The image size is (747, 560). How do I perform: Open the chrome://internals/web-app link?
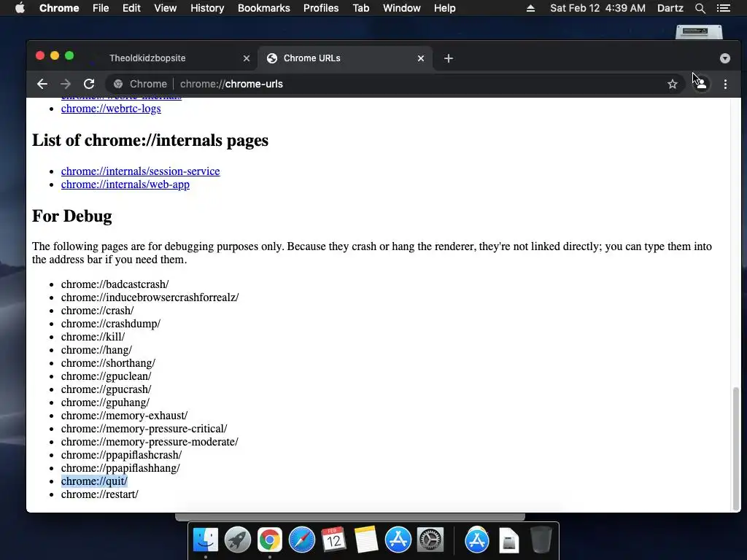coord(125,184)
